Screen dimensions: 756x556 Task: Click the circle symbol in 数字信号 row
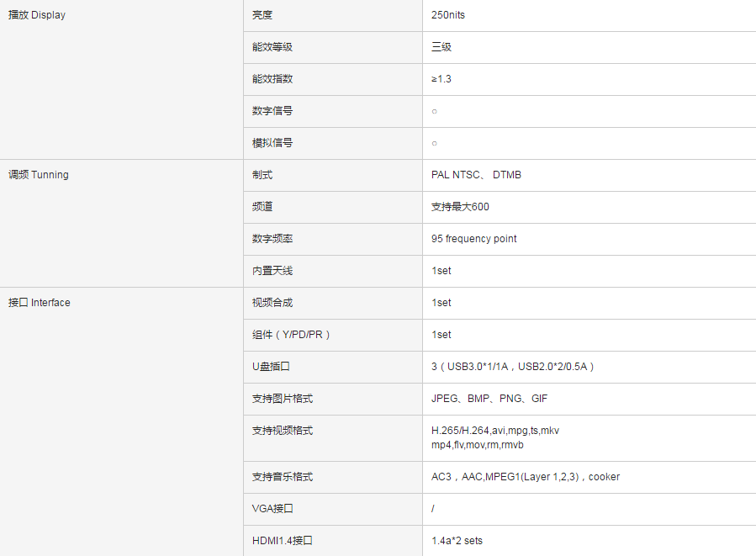point(434,111)
